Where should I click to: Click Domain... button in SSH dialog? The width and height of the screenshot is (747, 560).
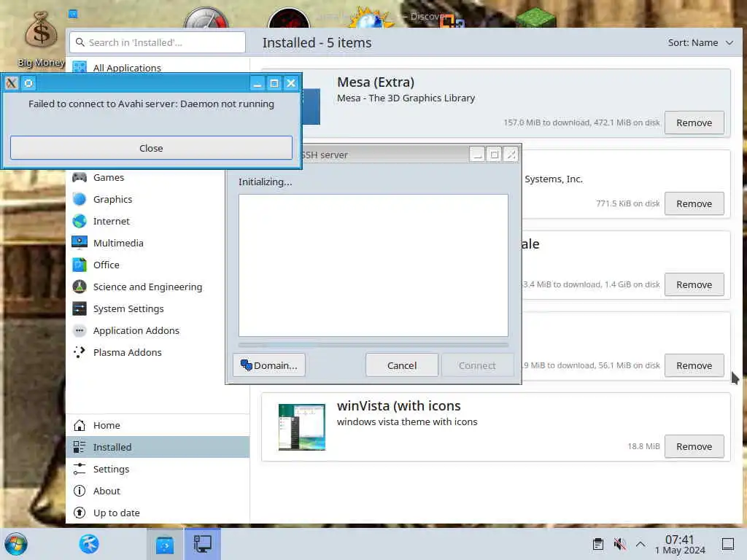coord(269,365)
